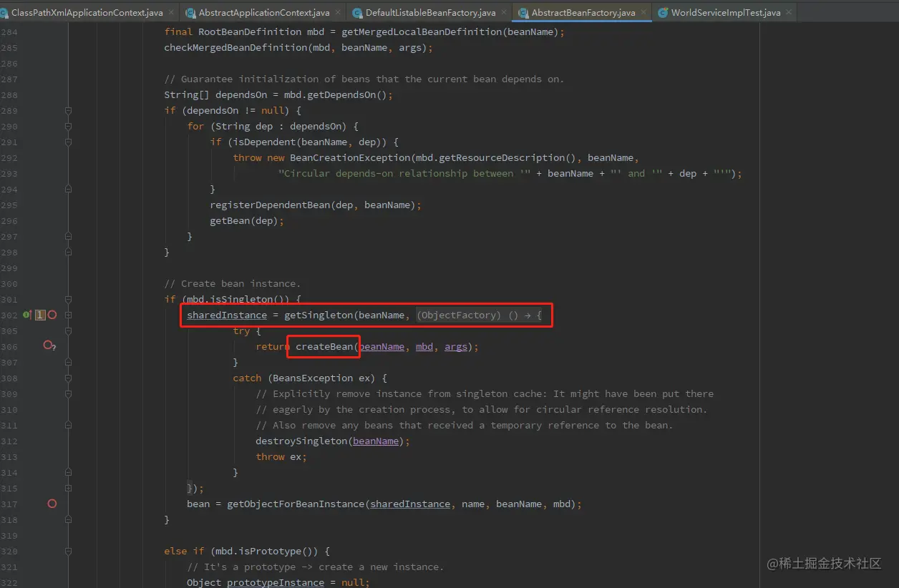Switch to ClassPathXmlApplicationContext.java tab
The height and width of the screenshot is (588, 899).
(87, 13)
